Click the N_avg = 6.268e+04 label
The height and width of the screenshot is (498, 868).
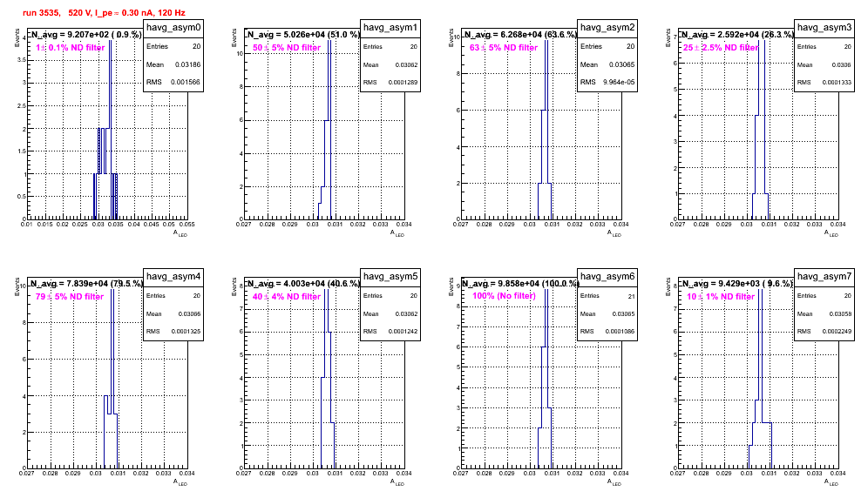click(x=520, y=35)
